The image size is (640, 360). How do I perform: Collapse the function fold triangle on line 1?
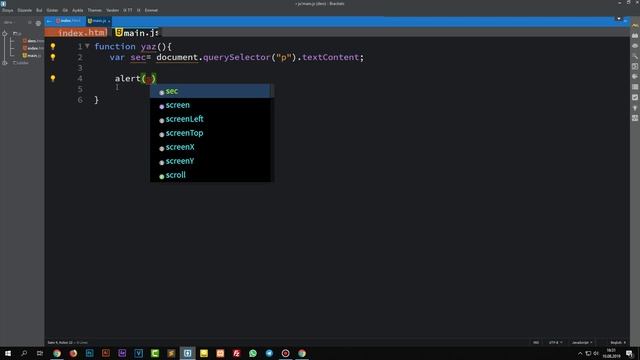coord(87,47)
